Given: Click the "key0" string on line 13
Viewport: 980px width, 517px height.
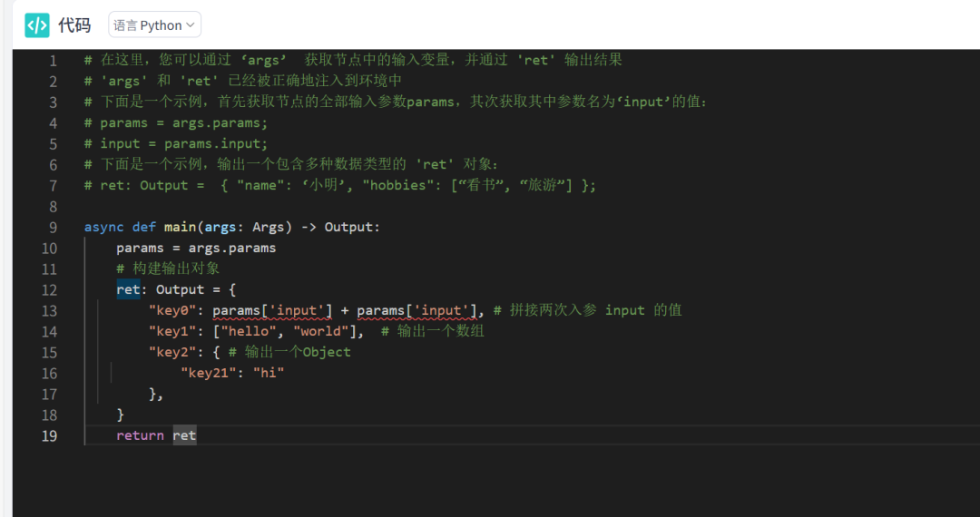Looking at the screenshot, I should [172, 310].
